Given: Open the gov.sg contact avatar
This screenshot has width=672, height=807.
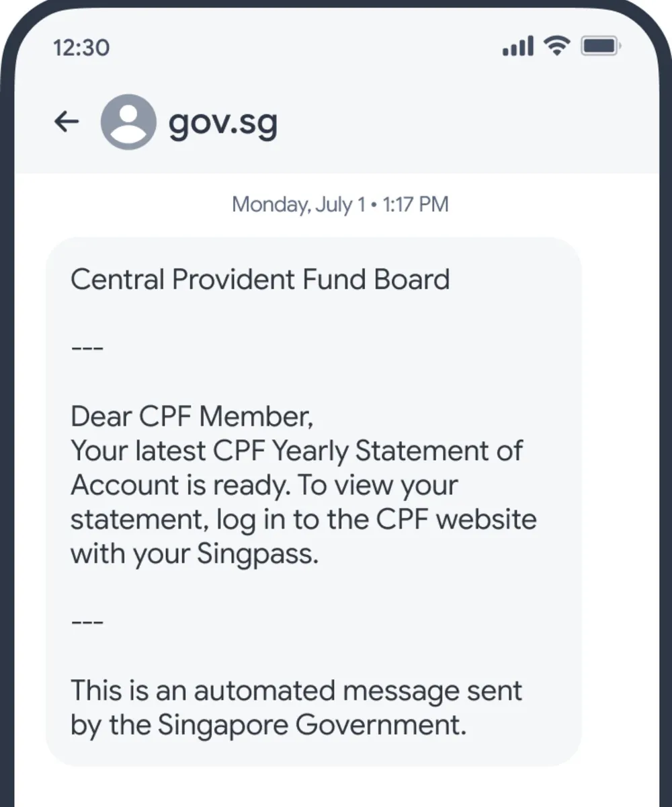Looking at the screenshot, I should (x=128, y=122).
